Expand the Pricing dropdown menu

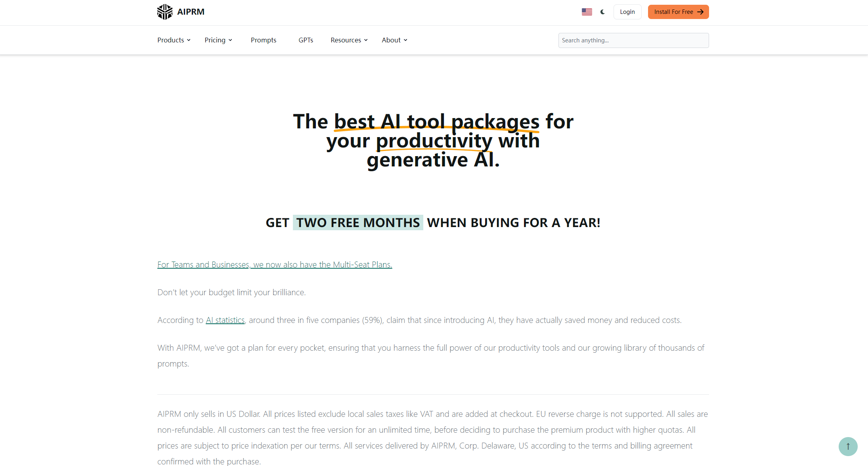218,40
